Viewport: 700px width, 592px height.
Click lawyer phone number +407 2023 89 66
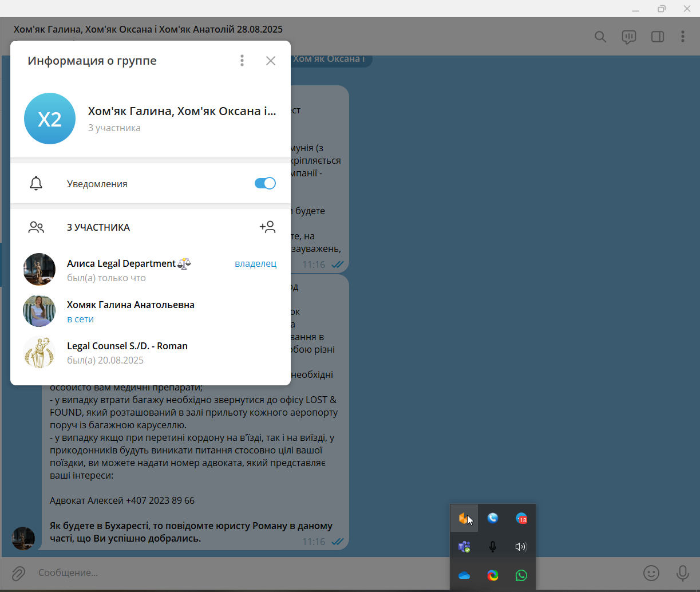pyautogui.click(x=160, y=500)
